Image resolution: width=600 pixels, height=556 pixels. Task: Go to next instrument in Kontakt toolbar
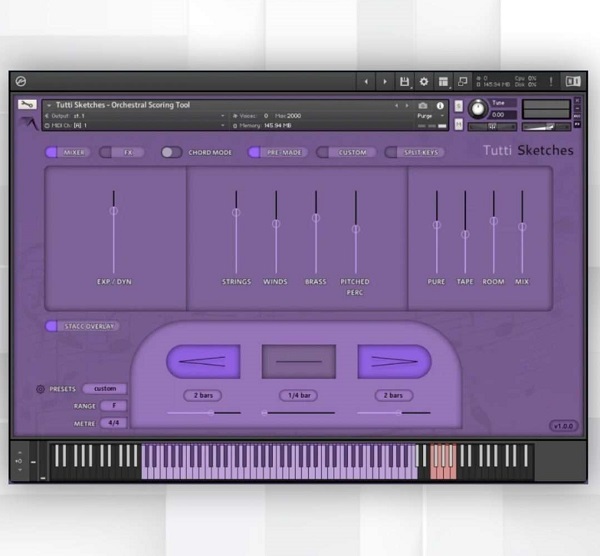click(x=385, y=82)
